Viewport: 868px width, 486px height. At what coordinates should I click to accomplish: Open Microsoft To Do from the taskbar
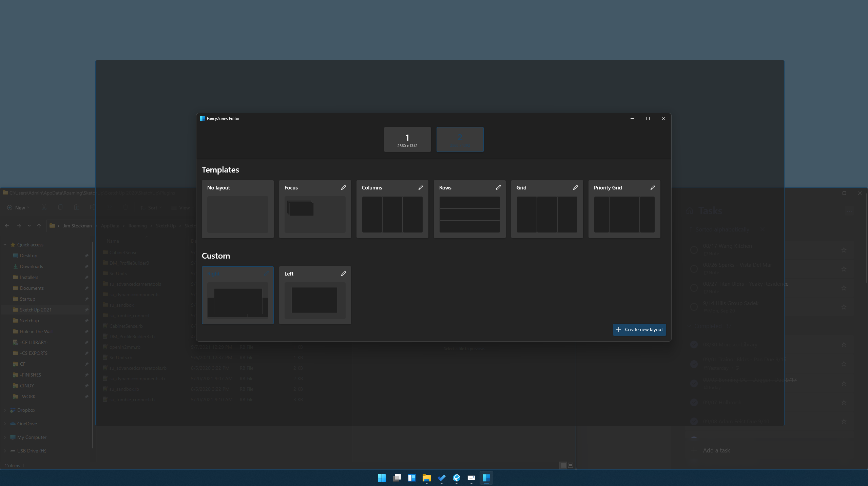(441, 478)
